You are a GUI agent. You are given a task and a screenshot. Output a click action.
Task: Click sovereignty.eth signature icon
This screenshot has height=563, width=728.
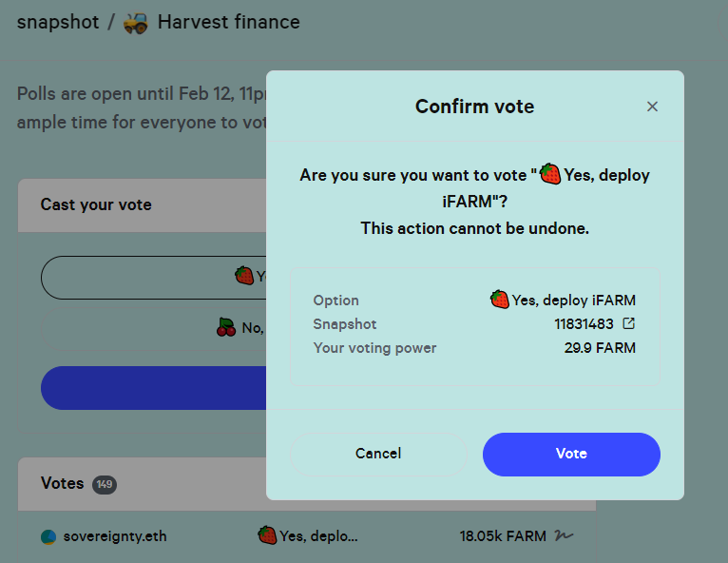[x=565, y=535]
